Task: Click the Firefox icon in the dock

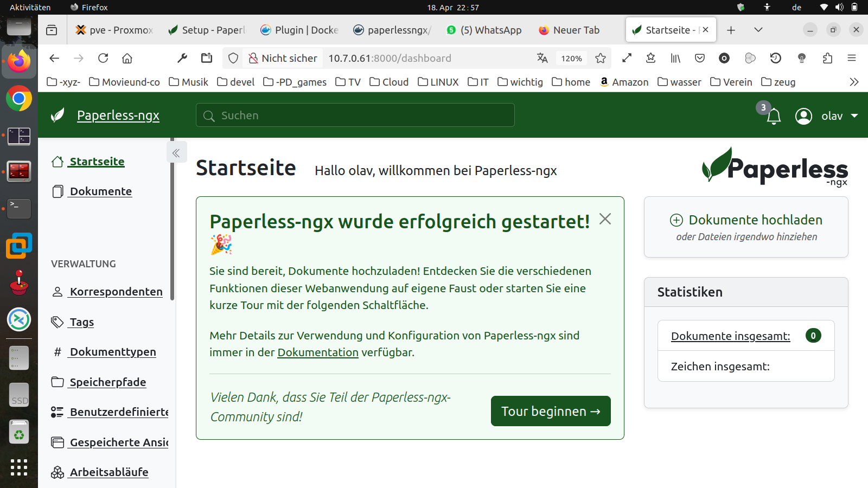Action: [x=19, y=61]
